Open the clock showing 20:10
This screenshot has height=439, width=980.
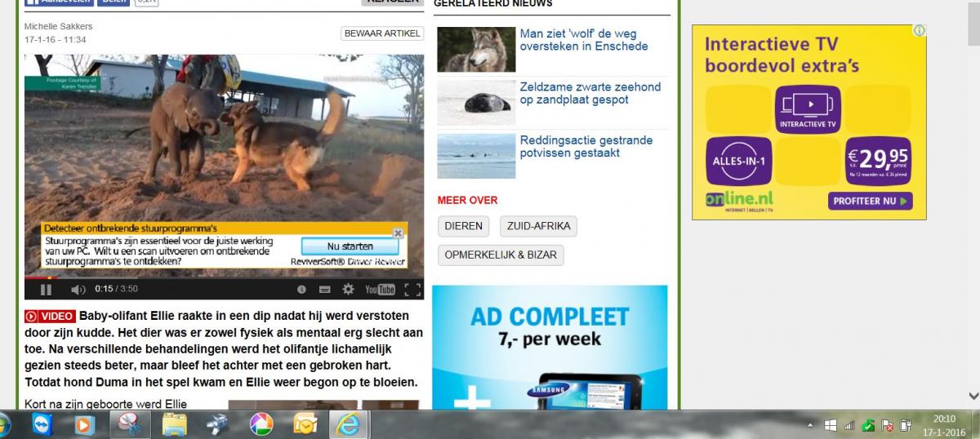[x=944, y=424]
